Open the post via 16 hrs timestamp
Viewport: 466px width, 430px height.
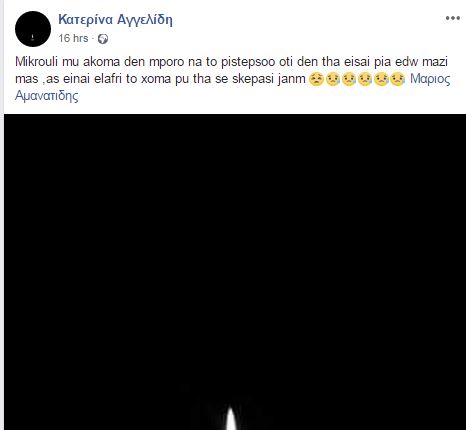click(x=73, y=38)
